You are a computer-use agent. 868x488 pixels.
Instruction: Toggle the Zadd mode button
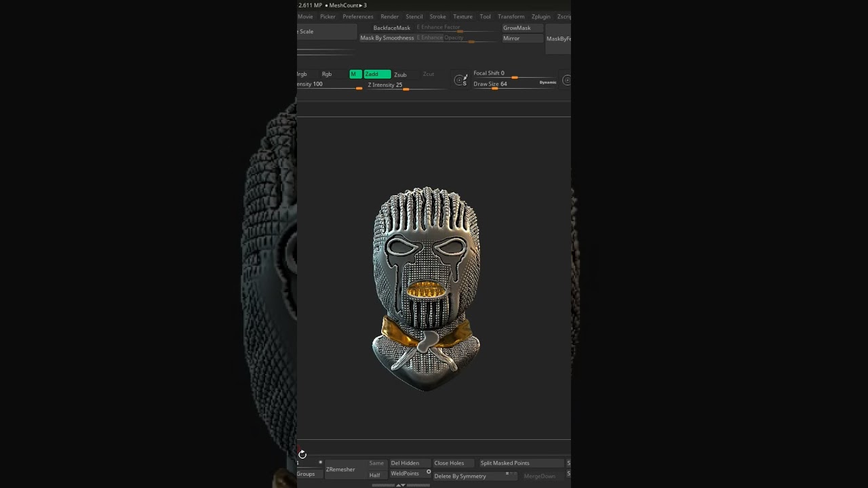point(376,74)
